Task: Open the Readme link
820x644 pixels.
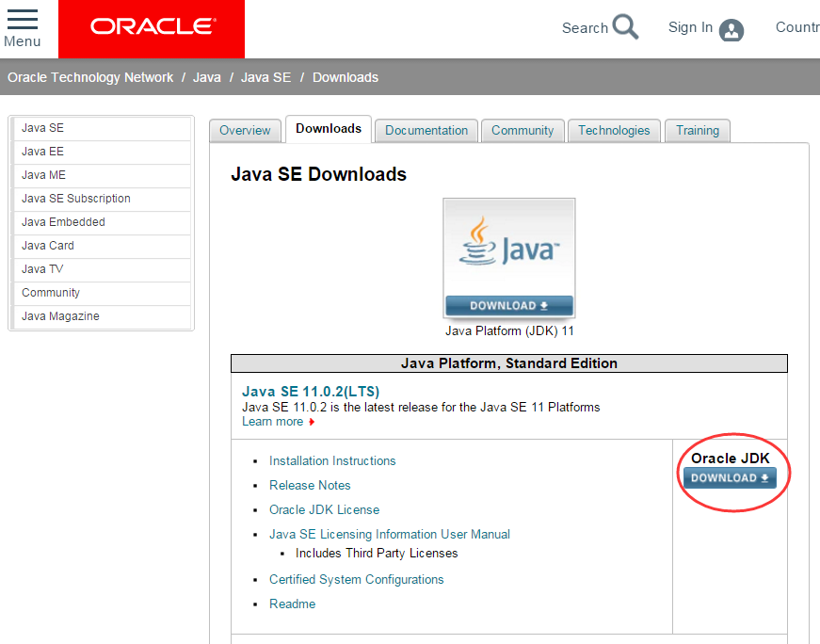Action: (293, 604)
